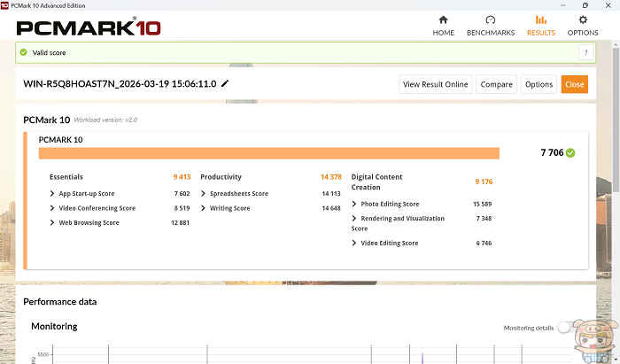Click the green Valid score check icon
620x364 pixels.
click(22, 53)
